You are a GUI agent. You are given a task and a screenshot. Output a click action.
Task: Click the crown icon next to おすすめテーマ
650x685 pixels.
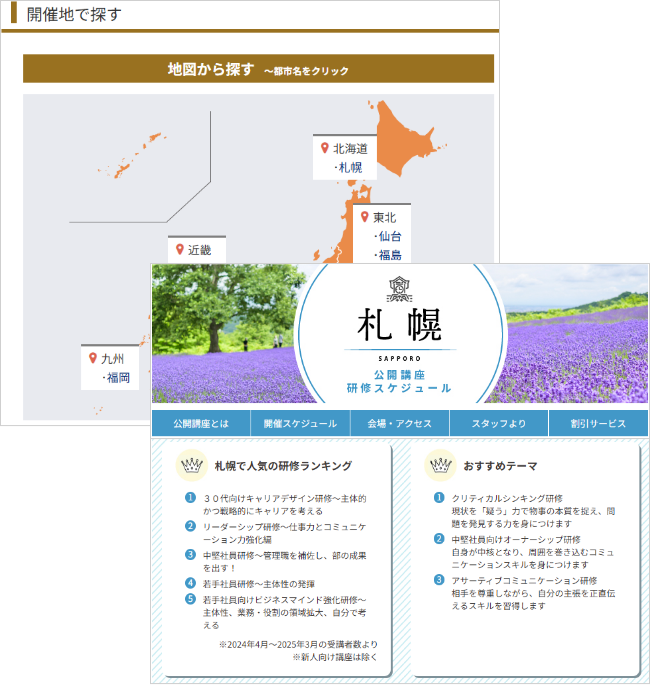click(x=439, y=465)
